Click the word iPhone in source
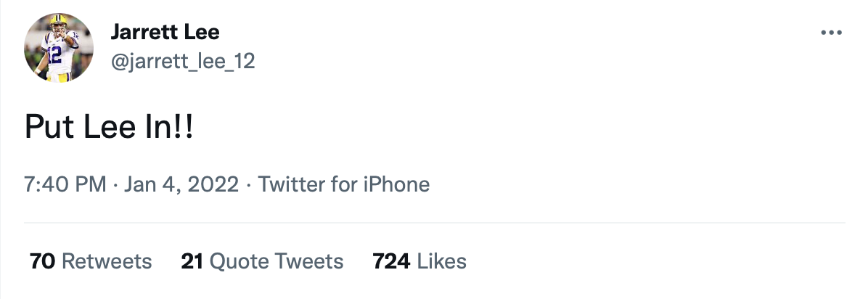Screen dimensions: 868x299 click(x=396, y=184)
